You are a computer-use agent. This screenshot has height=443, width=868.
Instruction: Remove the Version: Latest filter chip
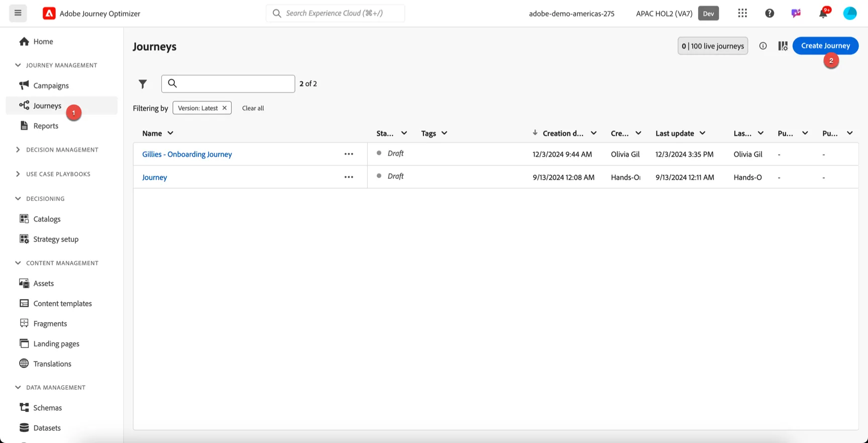click(x=225, y=108)
